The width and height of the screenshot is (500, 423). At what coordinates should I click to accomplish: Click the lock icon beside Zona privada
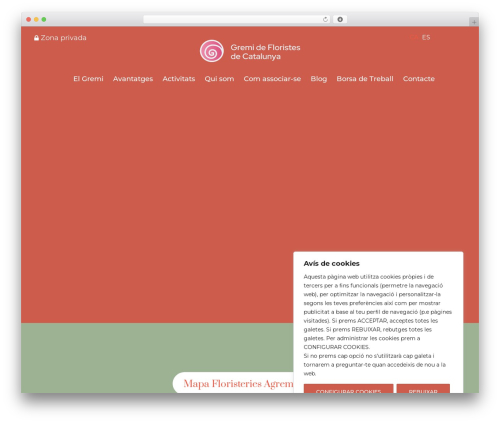point(36,38)
